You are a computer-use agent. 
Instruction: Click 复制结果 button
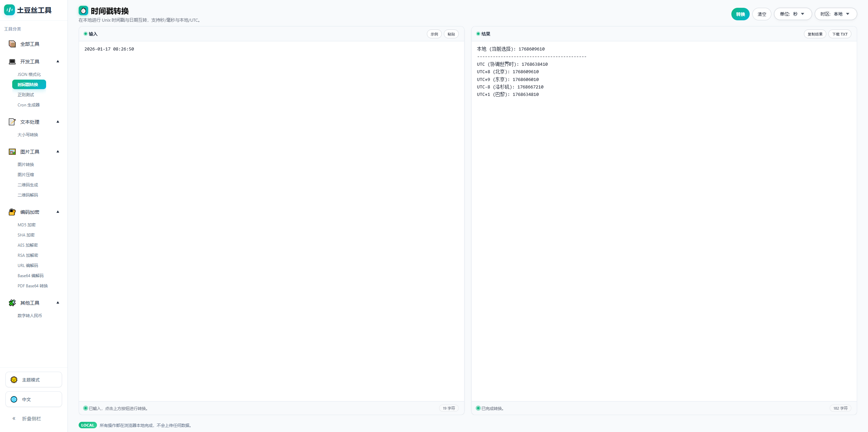pos(815,34)
